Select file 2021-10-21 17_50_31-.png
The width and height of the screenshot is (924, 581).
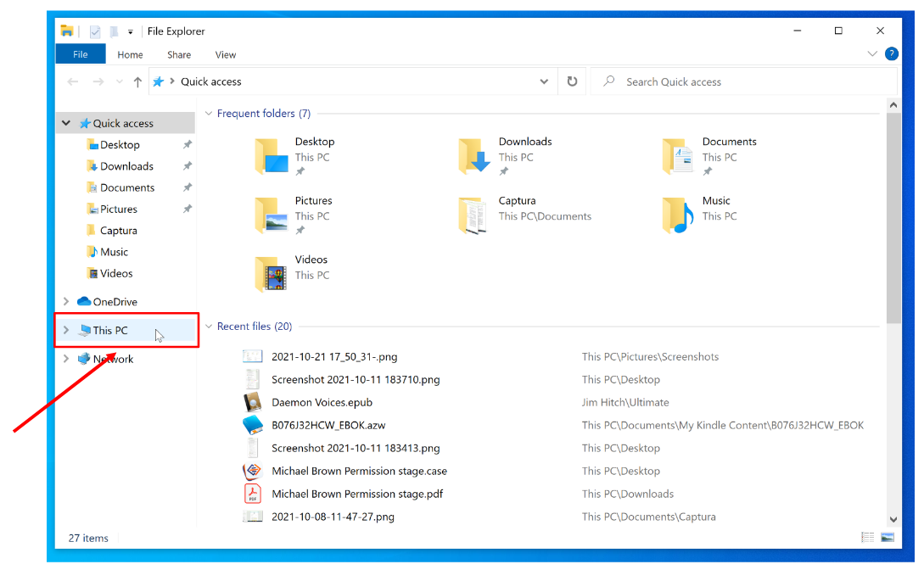coord(334,356)
